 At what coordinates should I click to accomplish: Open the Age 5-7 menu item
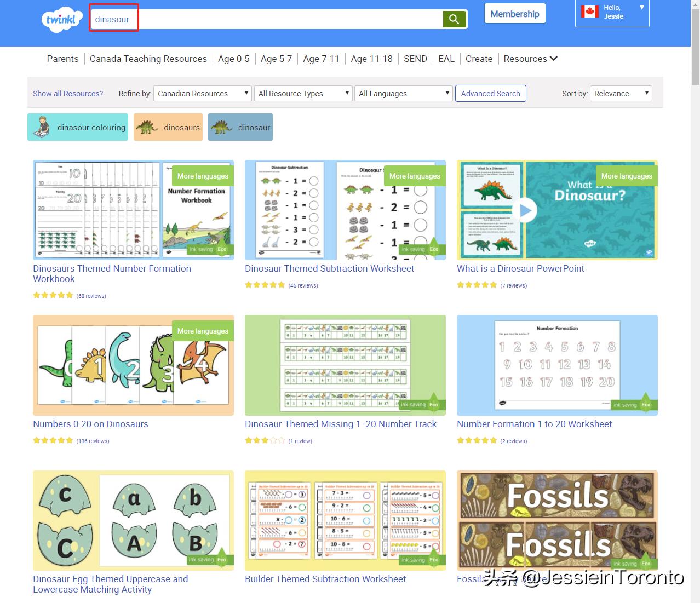pyautogui.click(x=276, y=59)
